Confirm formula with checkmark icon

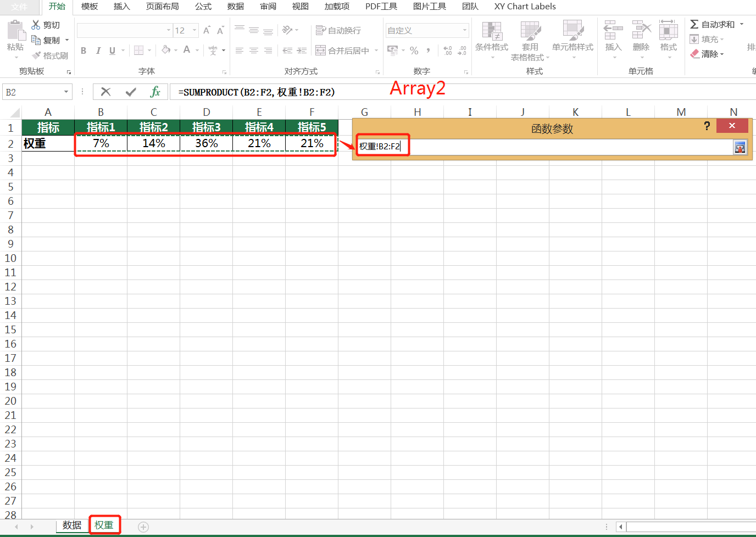[131, 92]
